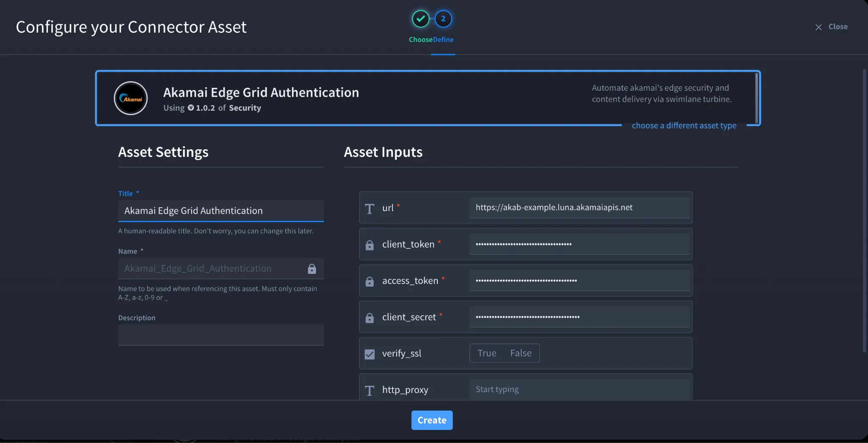The height and width of the screenshot is (443, 868).
Task: Click the 'Automate akamai's edge security' description
Action: (x=662, y=93)
